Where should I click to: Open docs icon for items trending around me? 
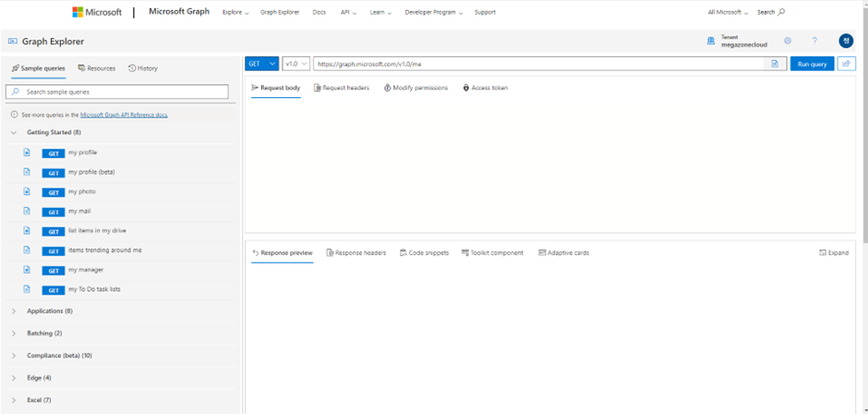(x=27, y=250)
